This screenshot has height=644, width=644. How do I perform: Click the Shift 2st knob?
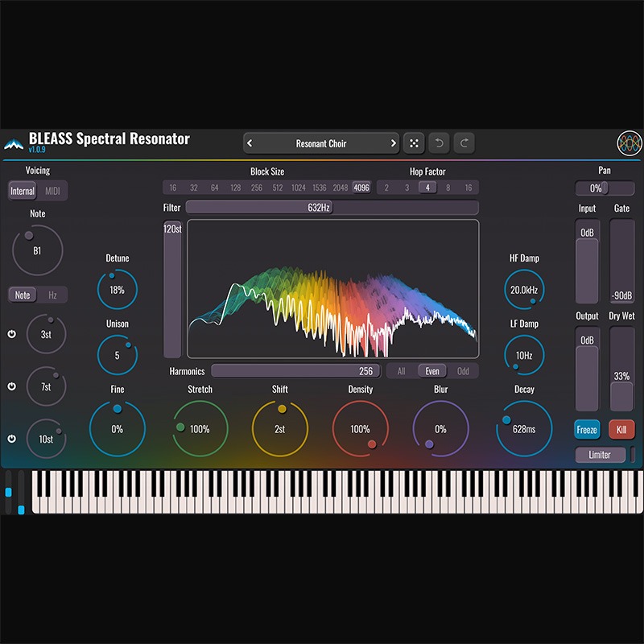pyautogui.click(x=279, y=429)
